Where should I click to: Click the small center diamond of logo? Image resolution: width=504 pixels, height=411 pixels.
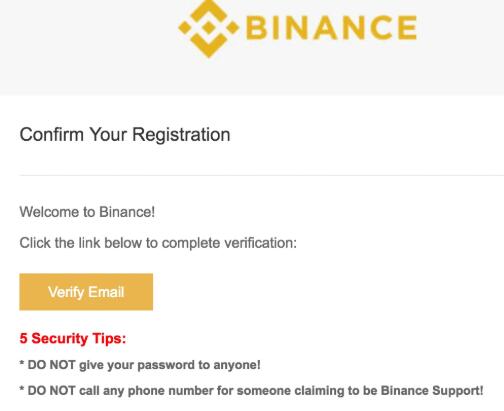pos(209,28)
